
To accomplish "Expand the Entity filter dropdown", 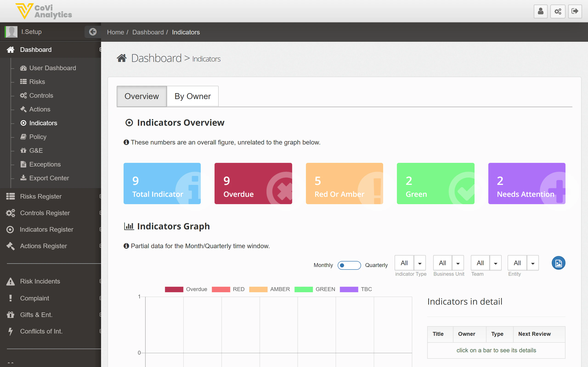I will click(x=533, y=263).
